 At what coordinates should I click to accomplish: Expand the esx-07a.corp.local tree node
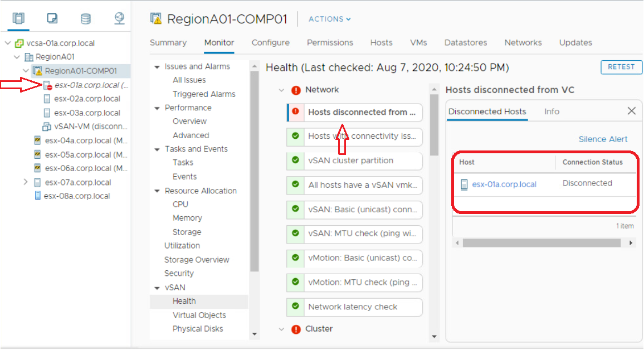(26, 182)
